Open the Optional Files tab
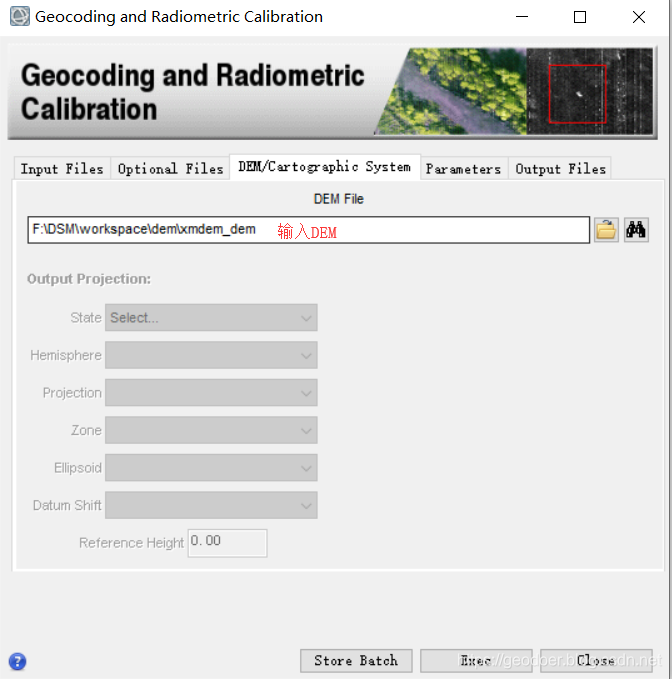Image resolution: width=672 pixels, height=679 pixels. pyautogui.click(x=170, y=168)
